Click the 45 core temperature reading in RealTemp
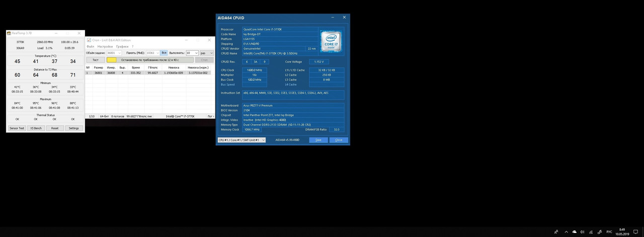The width and height of the screenshot is (644, 237). click(18, 61)
